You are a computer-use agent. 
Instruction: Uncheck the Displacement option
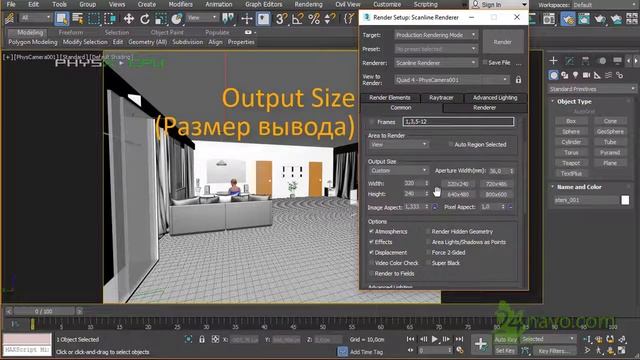(x=371, y=253)
